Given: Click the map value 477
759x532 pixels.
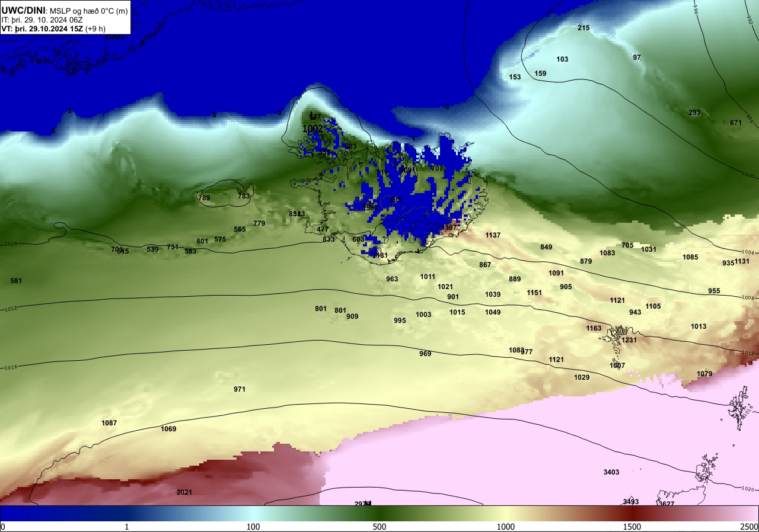Looking at the screenshot, I should (x=323, y=229).
